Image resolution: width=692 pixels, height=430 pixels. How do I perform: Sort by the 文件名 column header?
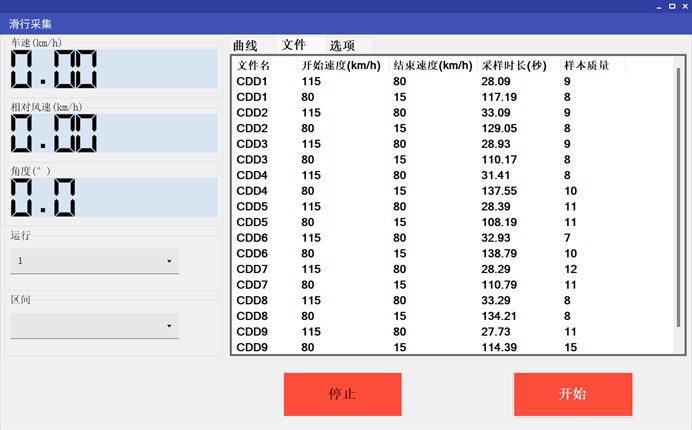253,65
